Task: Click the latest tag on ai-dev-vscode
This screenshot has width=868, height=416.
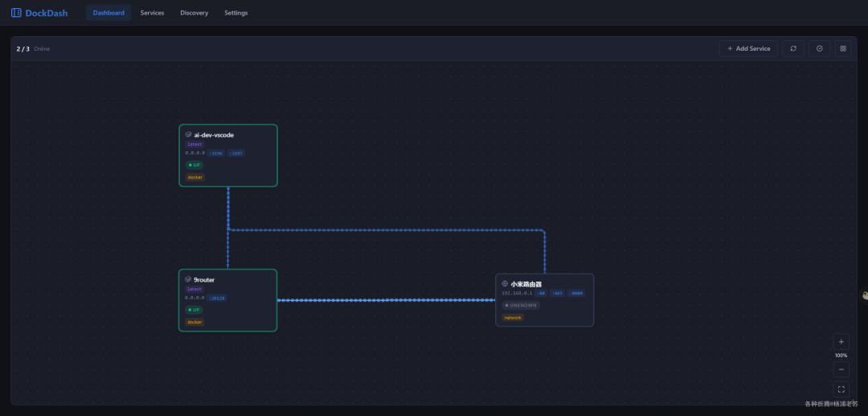Action: (x=194, y=144)
